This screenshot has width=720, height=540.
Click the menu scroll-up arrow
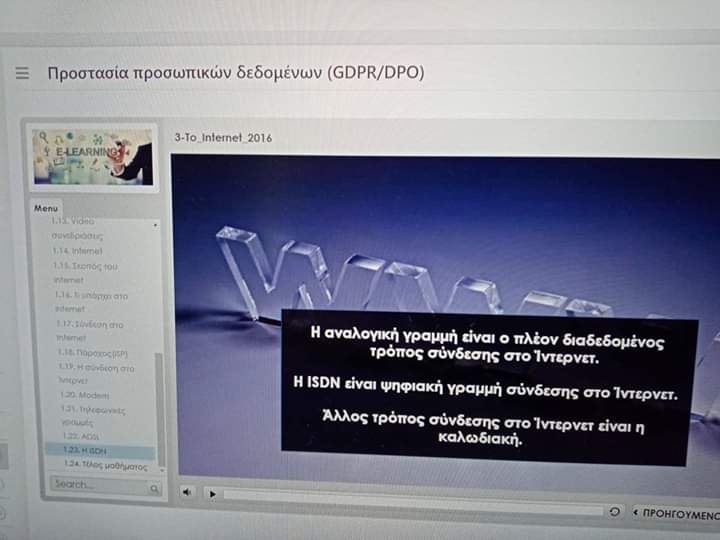pyautogui.click(x=156, y=225)
